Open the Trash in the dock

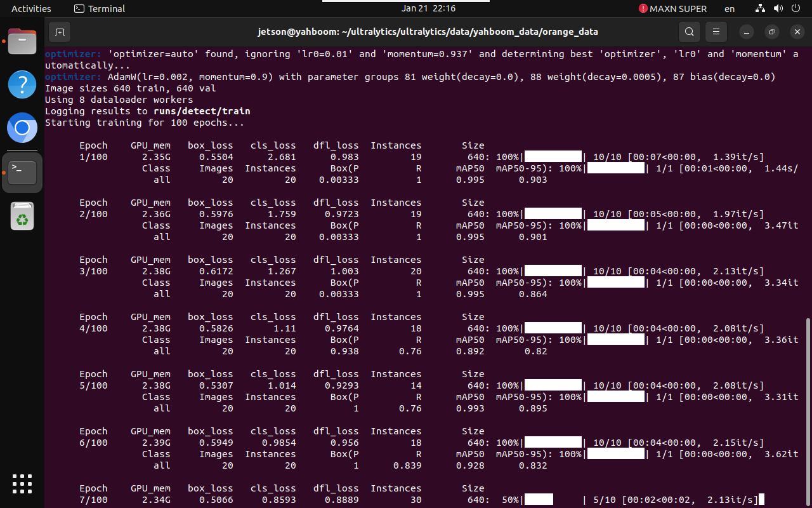(22, 217)
